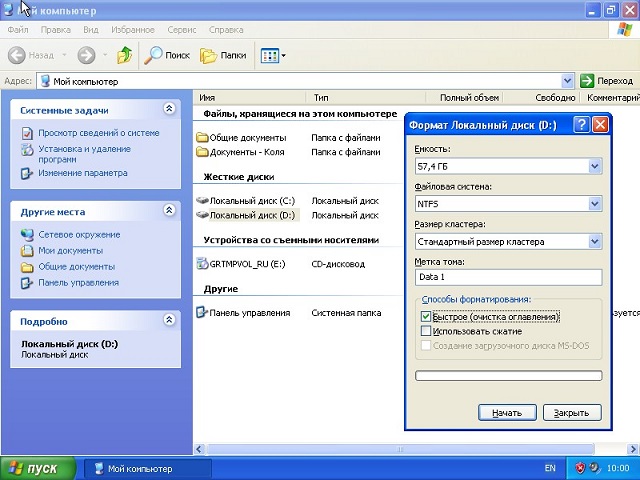Open the Сервис menu
The image size is (640, 480).
(182, 30)
